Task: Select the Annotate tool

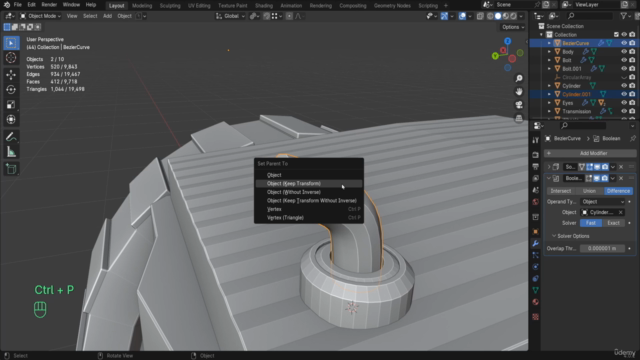Action: (x=11, y=137)
